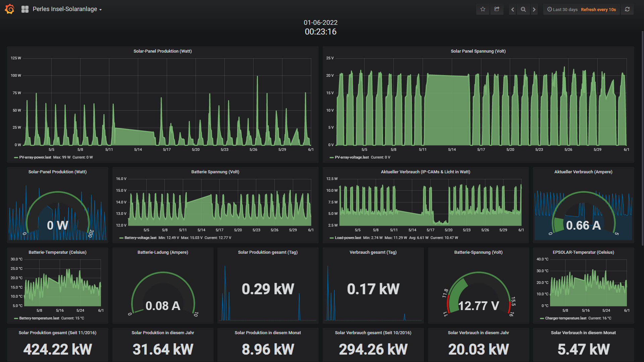Star this dashboard as favorite
This screenshot has height=362, width=644.
coord(483,9)
